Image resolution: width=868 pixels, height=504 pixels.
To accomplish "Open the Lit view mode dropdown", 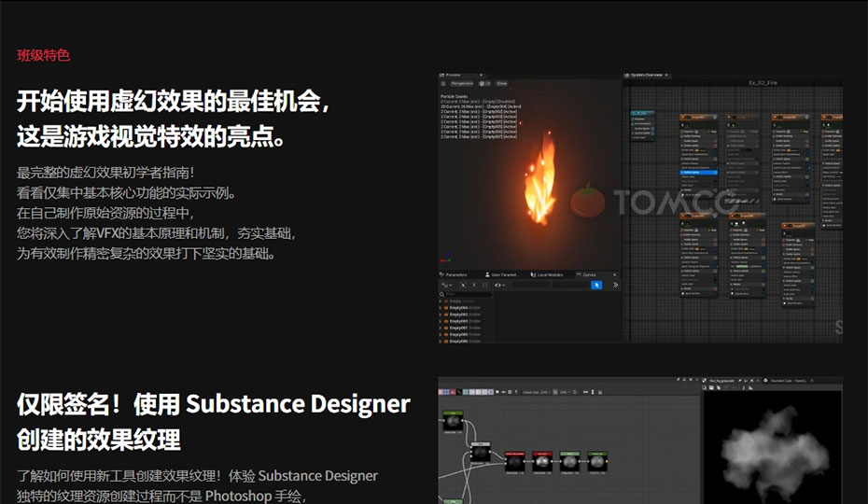I will (485, 84).
